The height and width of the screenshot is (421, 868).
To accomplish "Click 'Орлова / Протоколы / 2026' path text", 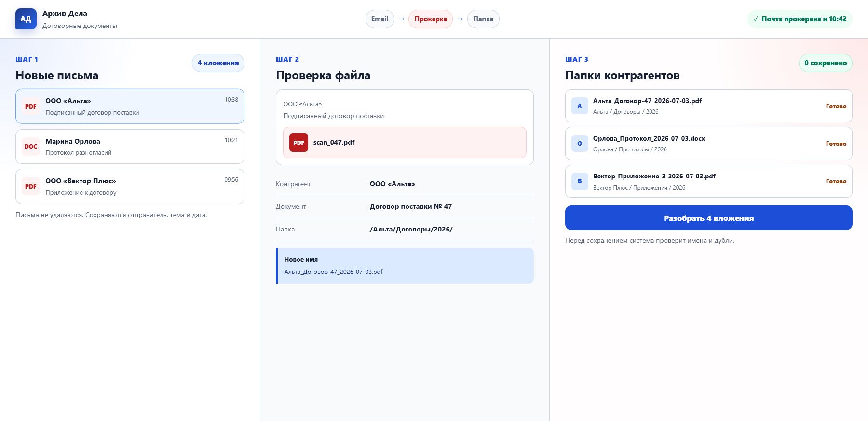I will (630, 149).
